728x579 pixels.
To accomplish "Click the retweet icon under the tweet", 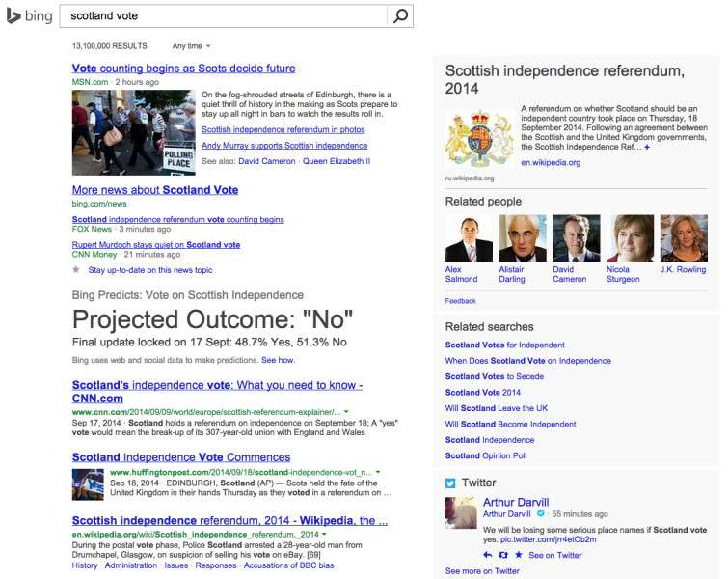I will (x=503, y=555).
